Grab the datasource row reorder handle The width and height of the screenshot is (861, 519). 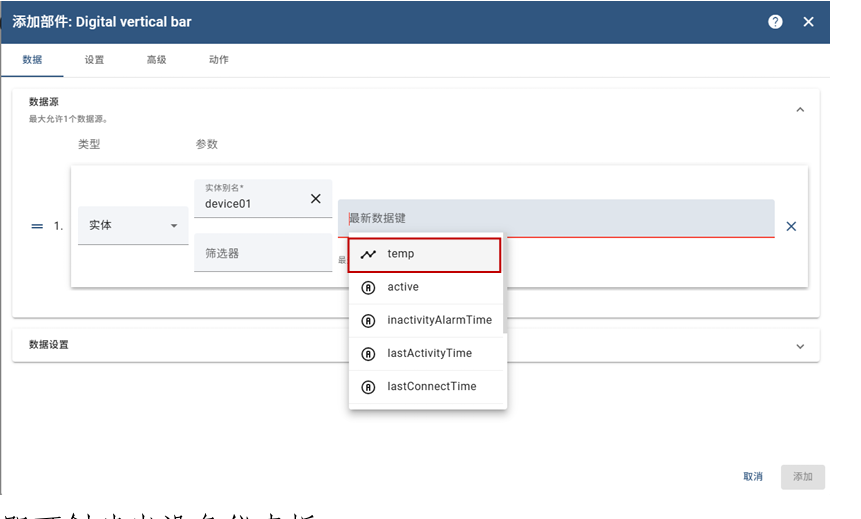tap(37, 226)
